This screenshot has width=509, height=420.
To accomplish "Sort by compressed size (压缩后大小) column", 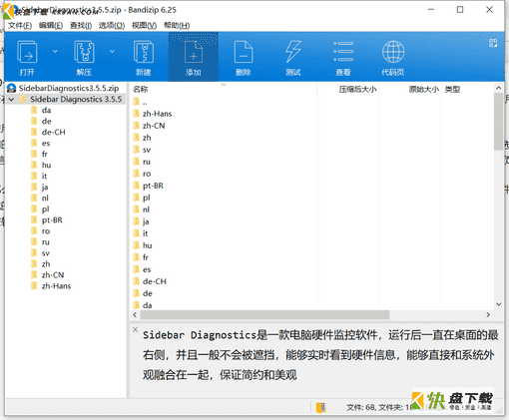I will (357, 89).
